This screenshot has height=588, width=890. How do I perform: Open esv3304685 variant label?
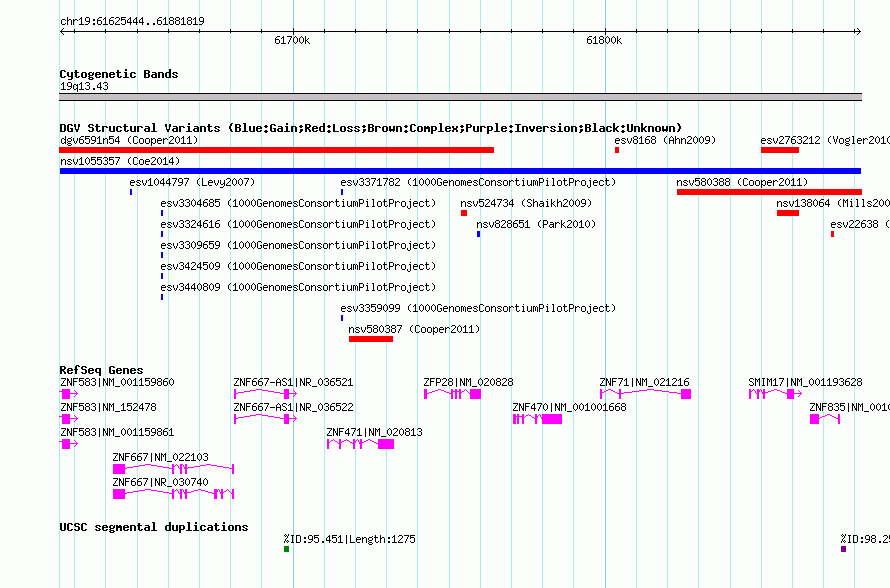click(x=298, y=203)
